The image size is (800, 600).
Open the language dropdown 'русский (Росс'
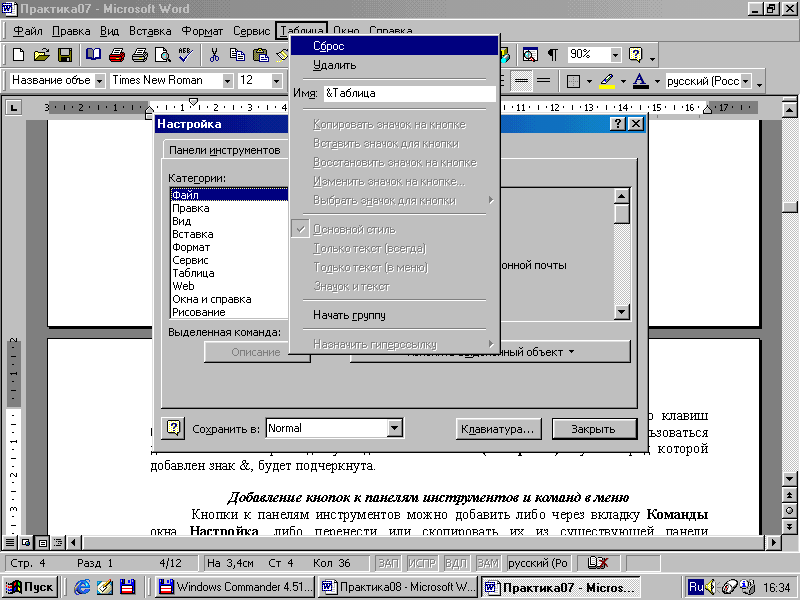point(746,81)
